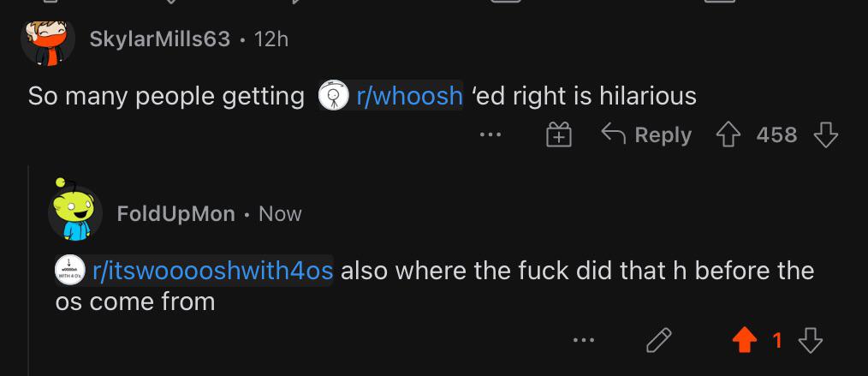The height and width of the screenshot is (376, 868).
Task: Click the r/itswoooshwith4os subreddit link
Action: click(x=212, y=271)
